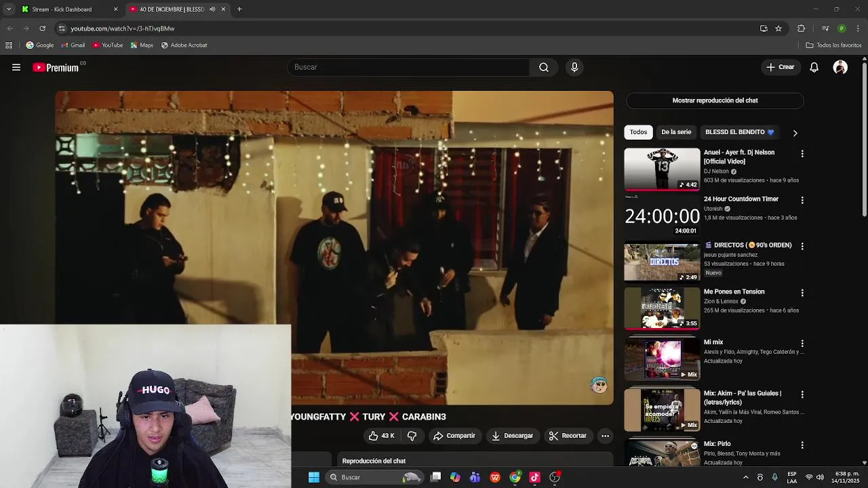Click the search magnifier button next to Buscar
This screenshot has width=868, height=488.
(544, 67)
